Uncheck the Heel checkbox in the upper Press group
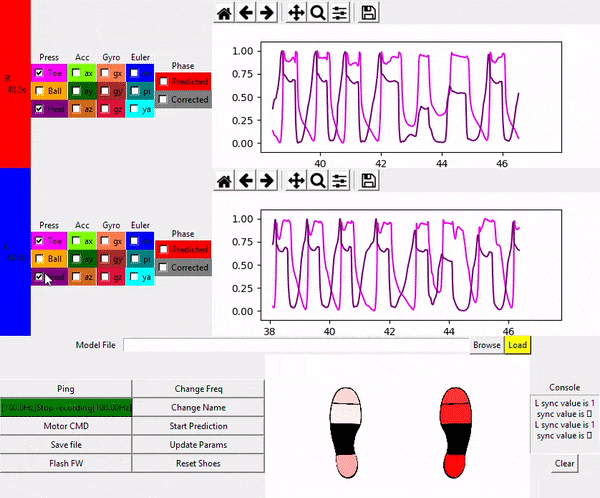The width and height of the screenshot is (600, 498). pos(39,109)
